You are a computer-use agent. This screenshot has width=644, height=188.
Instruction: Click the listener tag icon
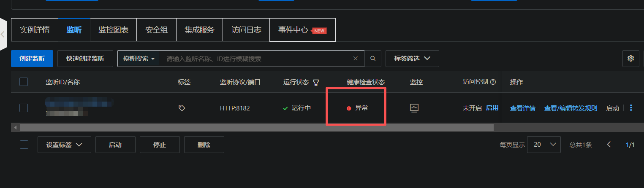[x=182, y=108]
